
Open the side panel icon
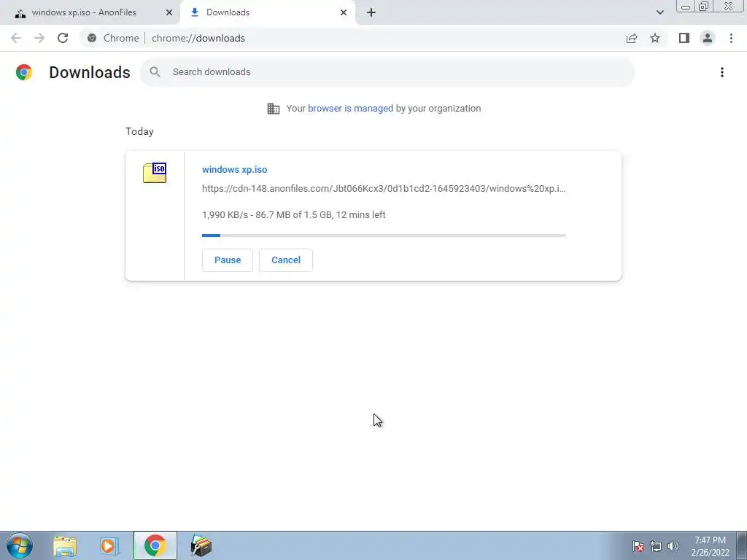coord(684,38)
